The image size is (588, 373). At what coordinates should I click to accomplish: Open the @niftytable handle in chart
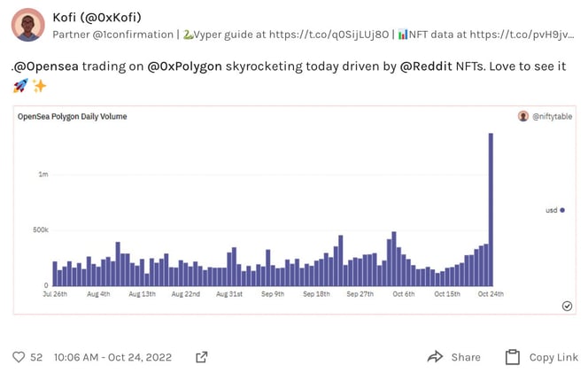[x=553, y=117]
